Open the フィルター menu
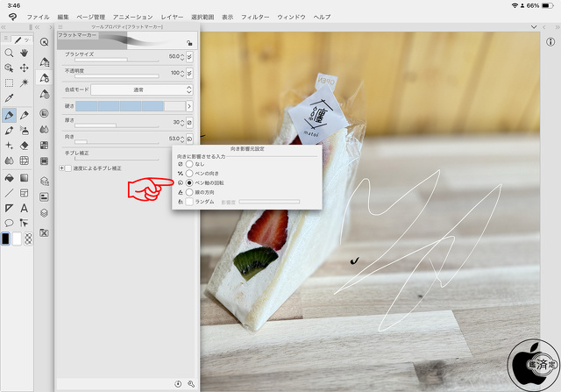The height and width of the screenshot is (392, 561). pyautogui.click(x=255, y=17)
